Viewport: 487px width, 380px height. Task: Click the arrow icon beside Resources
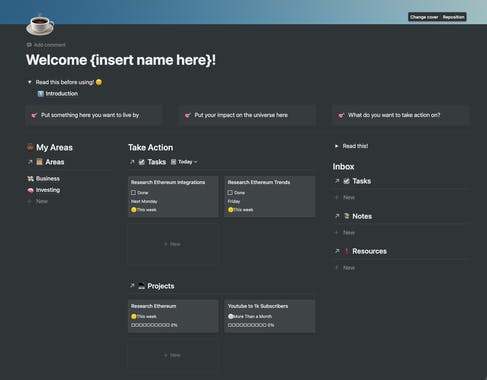(x=337, y=251)
